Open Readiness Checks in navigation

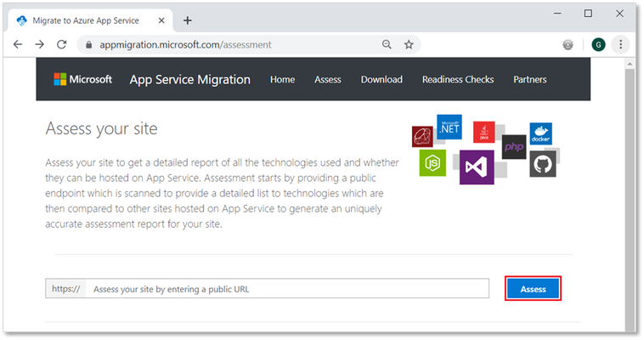(458, 80)
